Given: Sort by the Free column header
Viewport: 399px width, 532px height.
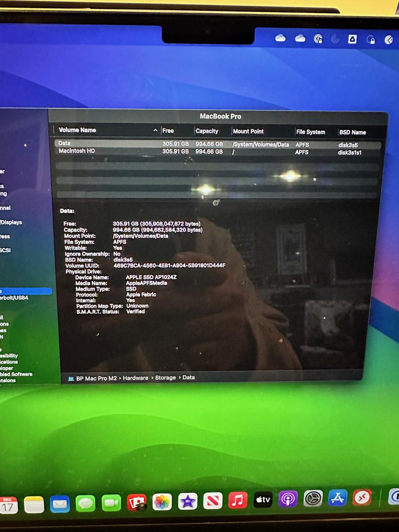Looking at the screenshot, I should click(x=168, y=131).
